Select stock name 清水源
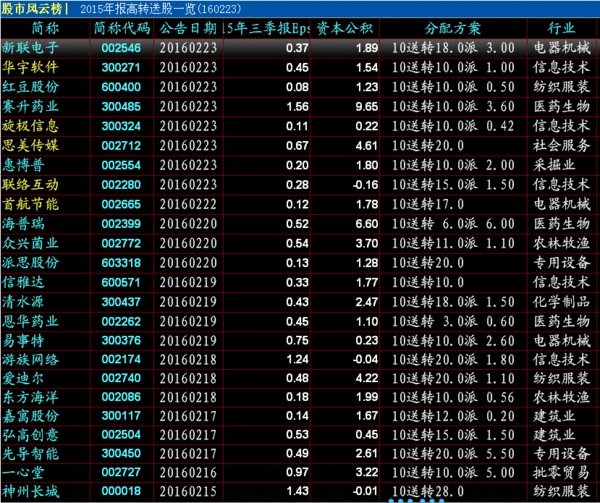 pos(23,301)
